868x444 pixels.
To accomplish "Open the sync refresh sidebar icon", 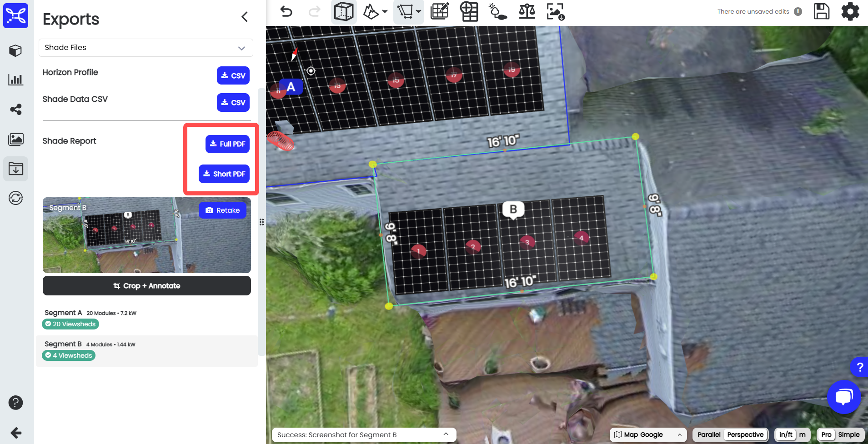I will pyautogui.click(x=16, y=198).
